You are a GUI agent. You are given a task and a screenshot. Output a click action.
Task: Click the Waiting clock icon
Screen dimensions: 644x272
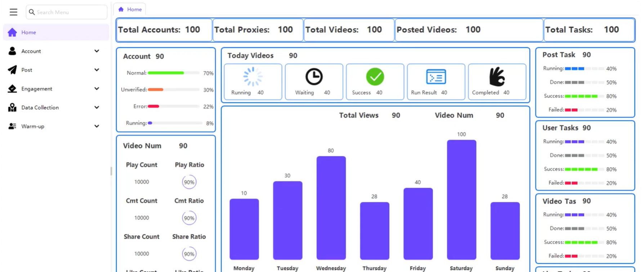click(314, 77)
